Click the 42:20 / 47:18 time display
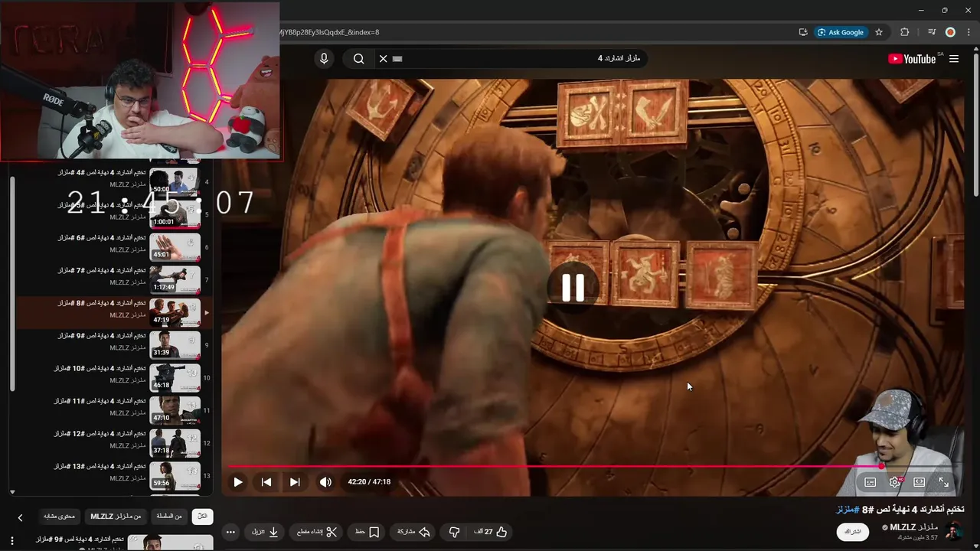 pos(369,482)
